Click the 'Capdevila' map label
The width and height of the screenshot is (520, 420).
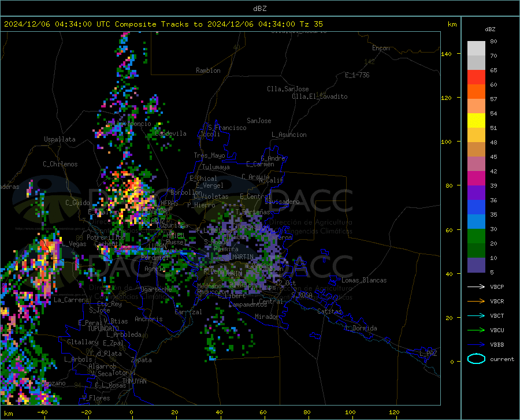170,133
